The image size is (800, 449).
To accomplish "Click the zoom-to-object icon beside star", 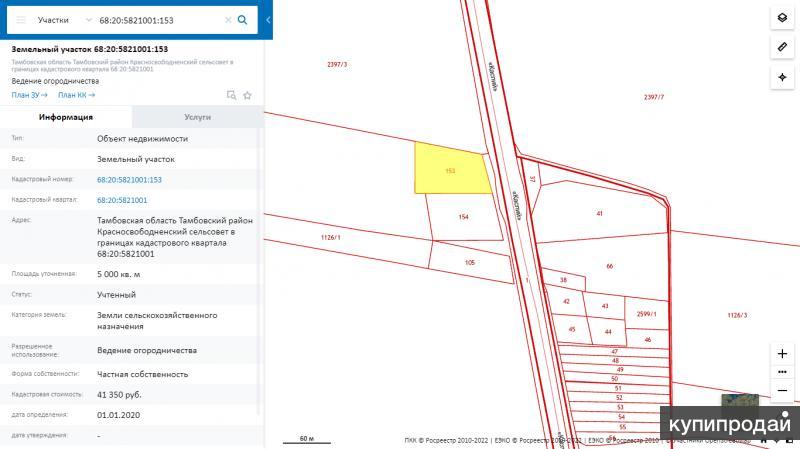I will pos(231,95).
